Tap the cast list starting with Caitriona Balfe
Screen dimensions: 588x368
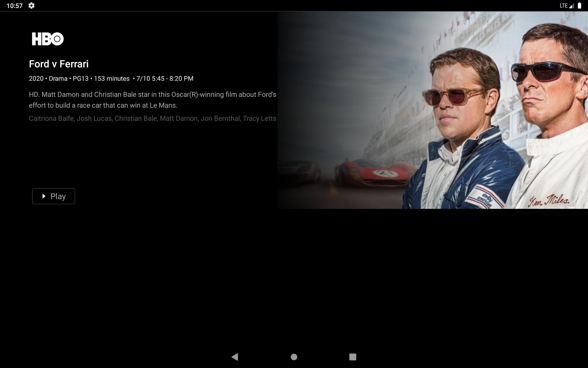153,118
